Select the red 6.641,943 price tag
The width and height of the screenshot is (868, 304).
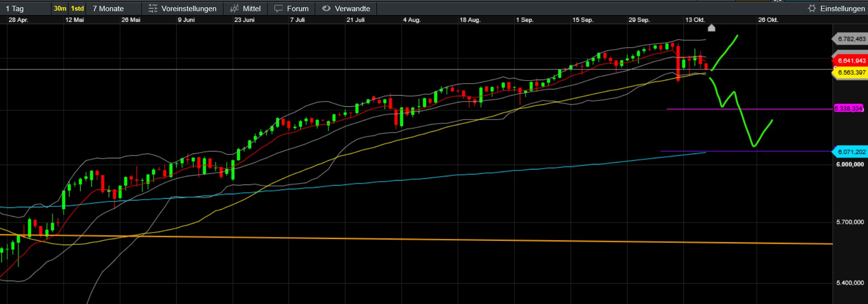[850, 61]
